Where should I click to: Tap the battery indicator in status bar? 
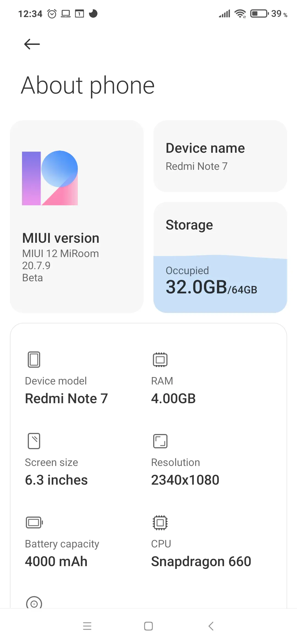pyautogui.click(x=259, y=13)
